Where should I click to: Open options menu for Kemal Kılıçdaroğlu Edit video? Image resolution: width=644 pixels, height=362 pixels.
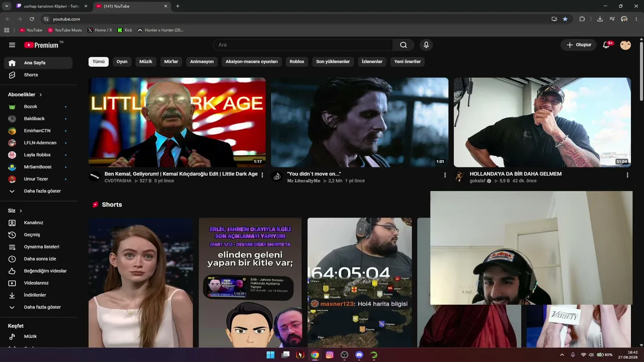pyautogui.click(x=262, y=175)
